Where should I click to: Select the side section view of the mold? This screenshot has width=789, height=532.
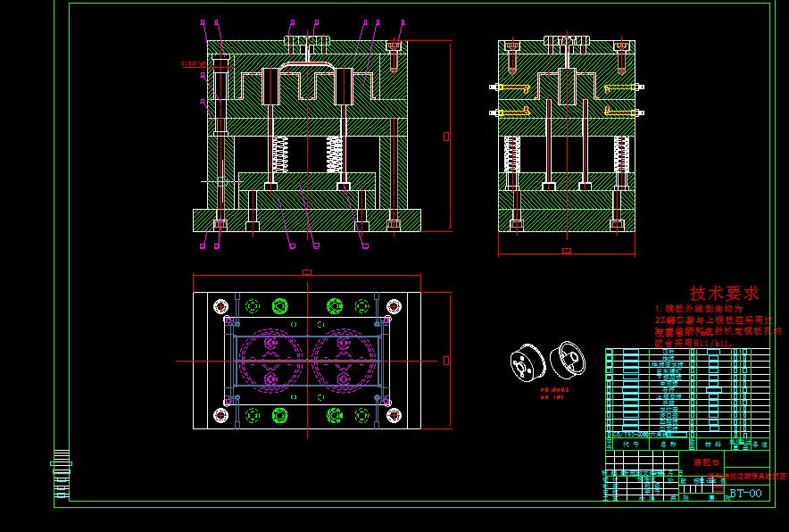coord(564,138)
